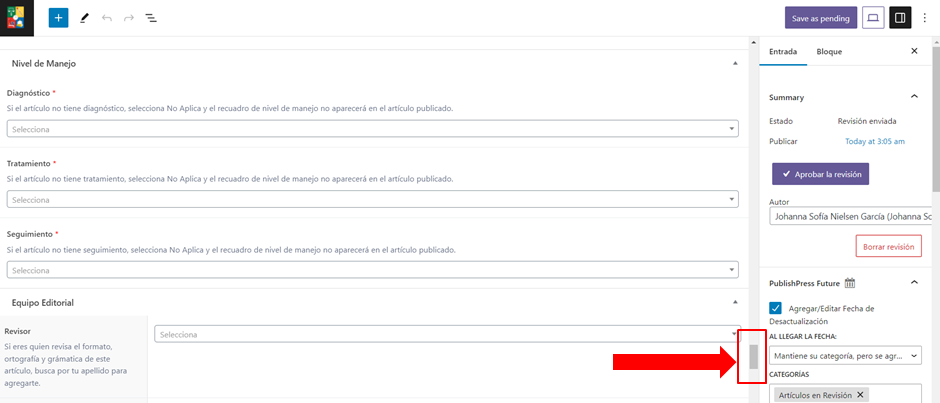The width and height of the screenshot is (940, 403).
Task: Click the Save as pending button
Action: 820,18
